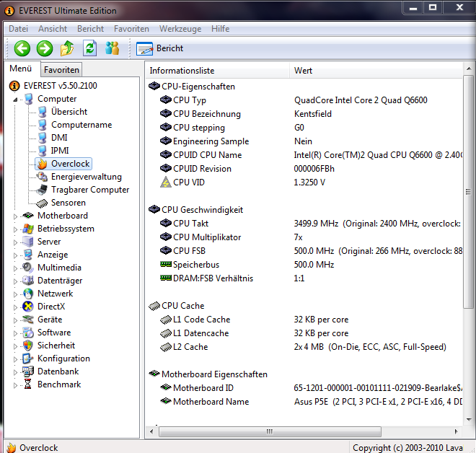Click the DirectX X logo icon
Image resolution: width=476 pixels, height=453 pixels.
28,307
